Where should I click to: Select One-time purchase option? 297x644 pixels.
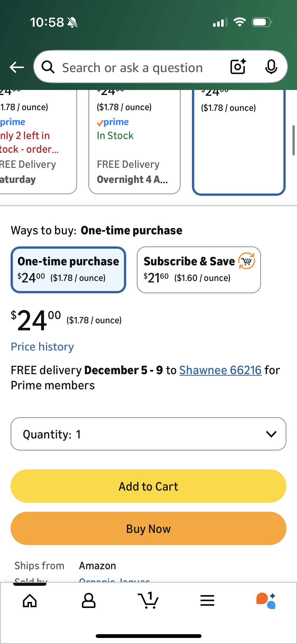point(68,270)
